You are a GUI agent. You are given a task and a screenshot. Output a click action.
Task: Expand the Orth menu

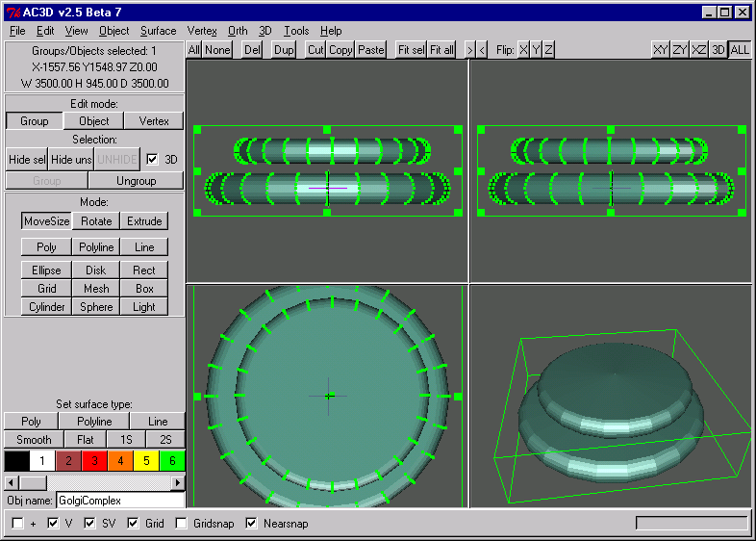(x=237, y=31)
